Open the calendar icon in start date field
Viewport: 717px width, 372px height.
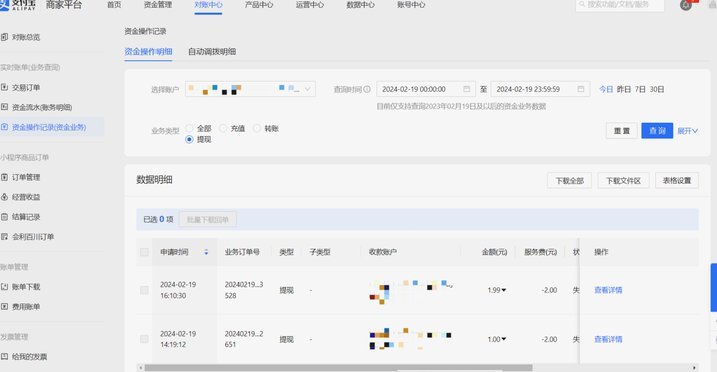click(466, 89)
